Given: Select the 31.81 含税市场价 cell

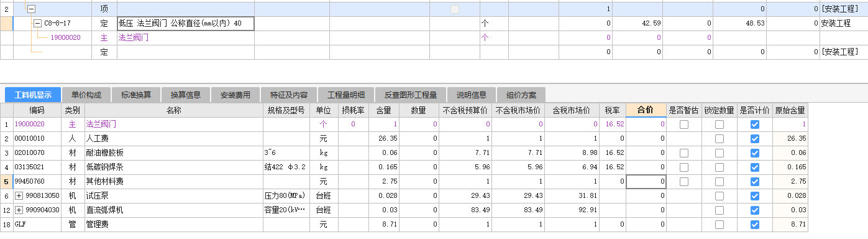Looking at the screenshot, I should click(572, 196).
